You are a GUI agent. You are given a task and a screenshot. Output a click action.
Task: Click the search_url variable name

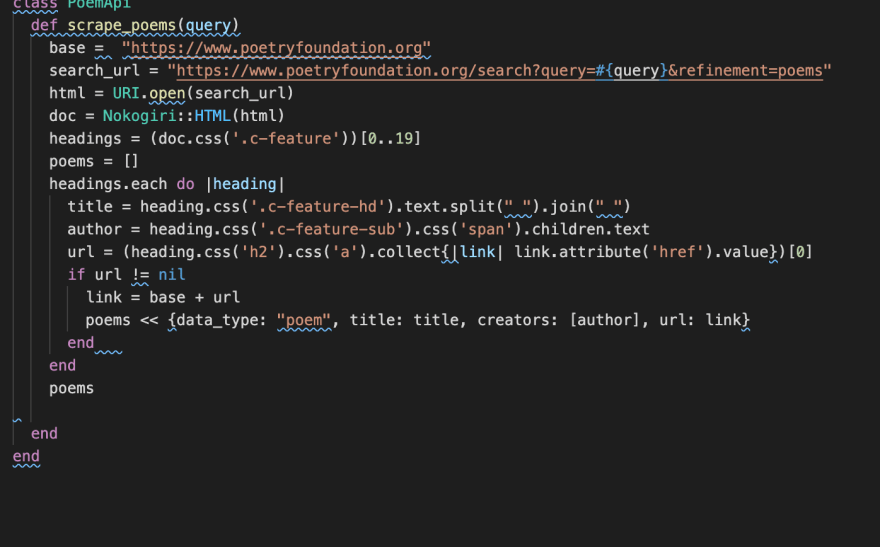94,71
